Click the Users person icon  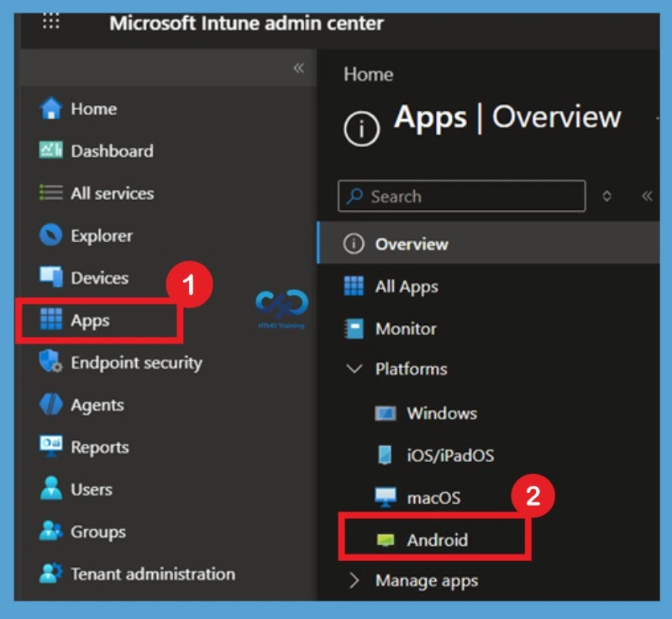point(51,488)
